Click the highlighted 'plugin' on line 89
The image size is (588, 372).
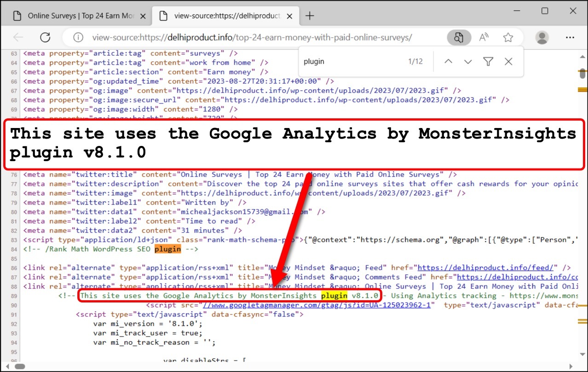coord(334,295)
